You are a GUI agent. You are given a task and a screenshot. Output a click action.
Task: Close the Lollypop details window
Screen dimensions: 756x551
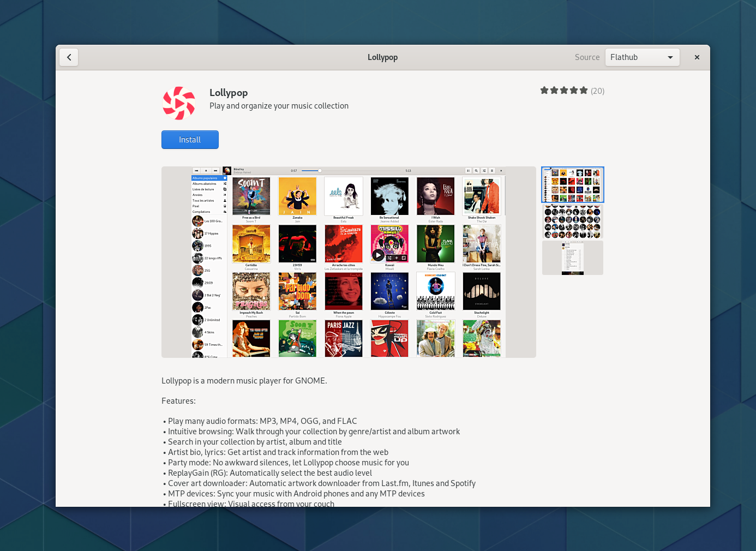pyautogui.click(x=697, y=57)
